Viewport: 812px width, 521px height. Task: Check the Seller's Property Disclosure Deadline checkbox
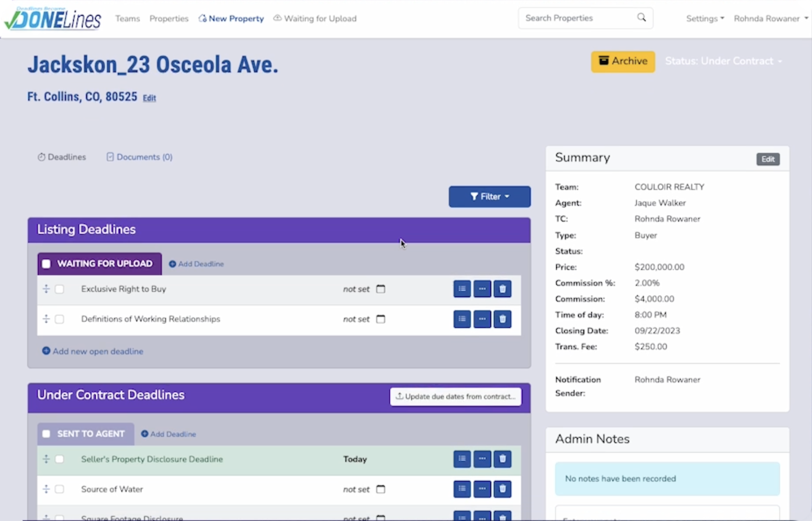coord(59,459)
